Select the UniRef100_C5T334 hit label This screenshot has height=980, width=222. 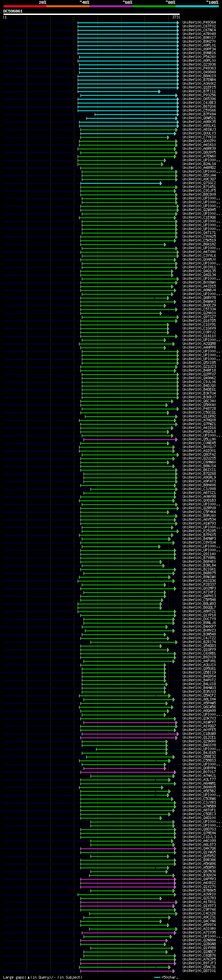pos(199,309)
